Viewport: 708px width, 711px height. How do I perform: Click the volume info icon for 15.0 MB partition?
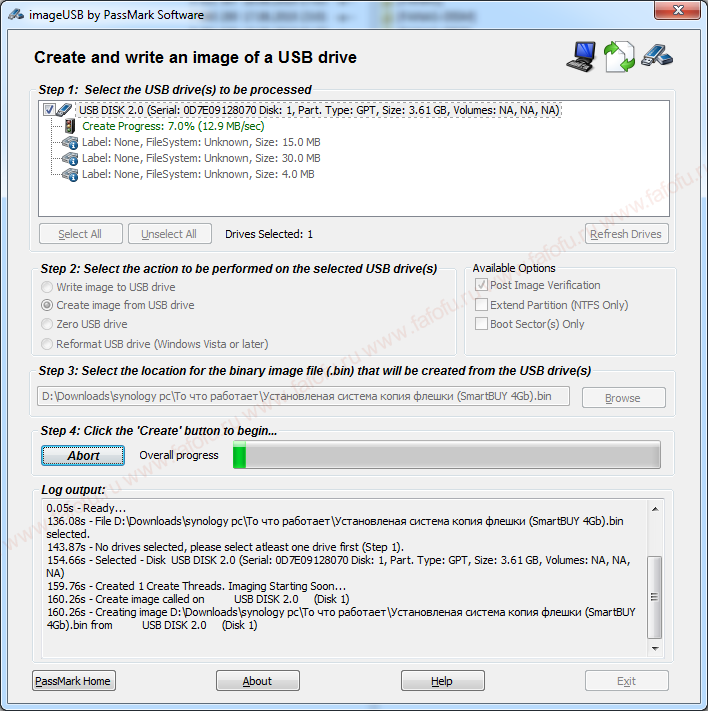coord(70,142)
